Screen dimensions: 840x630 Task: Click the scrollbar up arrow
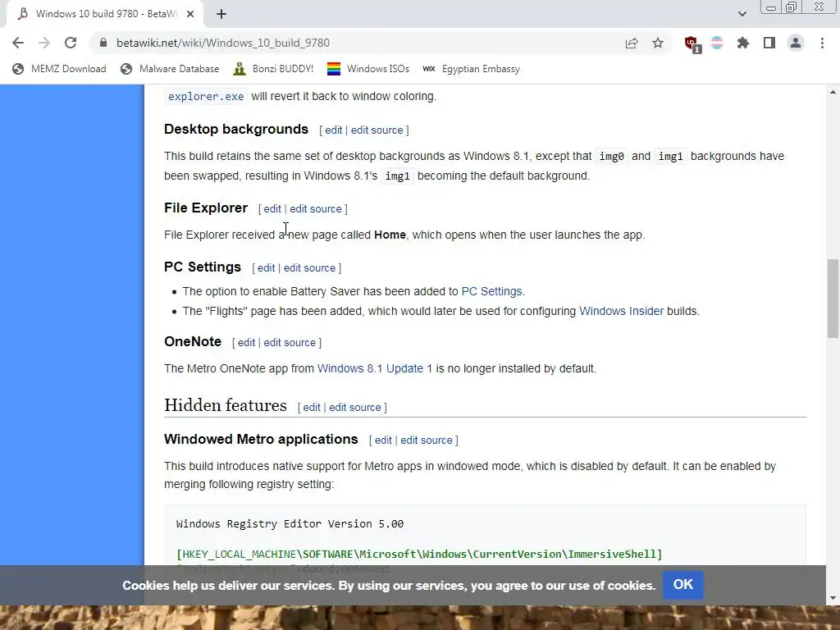pos(833,92)
